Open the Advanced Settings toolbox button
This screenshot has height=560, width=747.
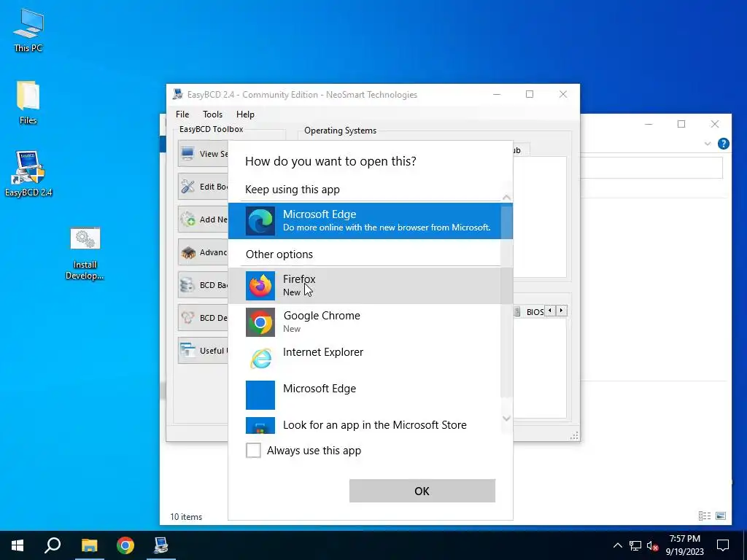pos(204,252)
